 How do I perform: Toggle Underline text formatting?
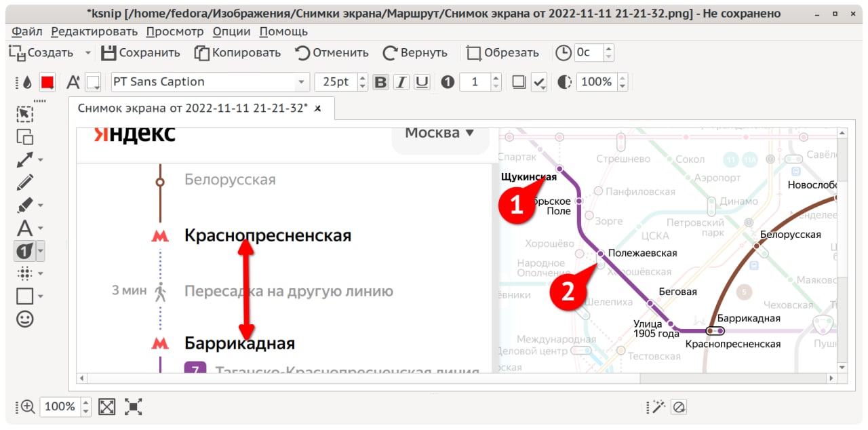click(x=422, y=82)
